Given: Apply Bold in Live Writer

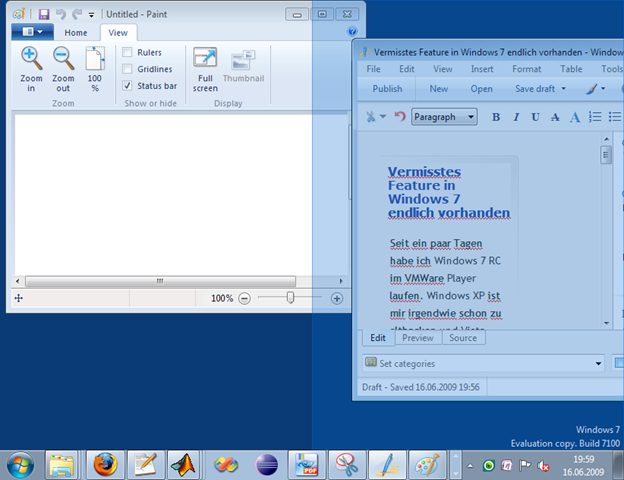Looking at the screenshot, I should pyautogui.click(x=496, y=117).
